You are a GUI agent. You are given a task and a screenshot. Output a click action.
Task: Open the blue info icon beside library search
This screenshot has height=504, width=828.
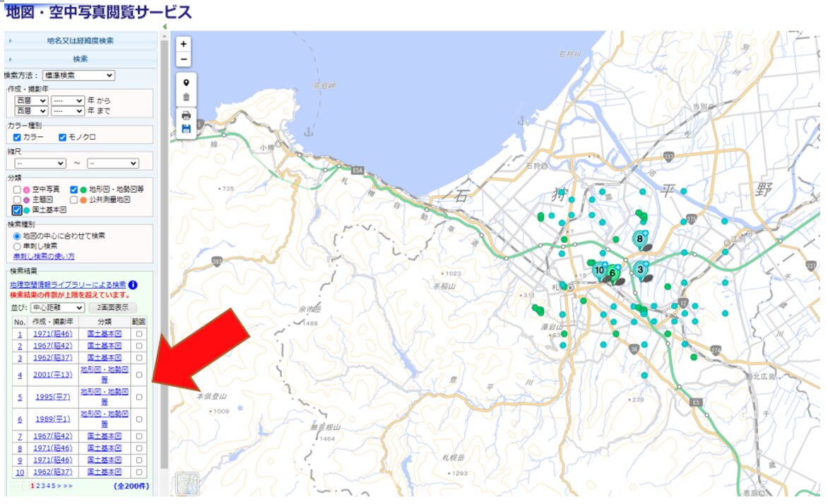133,285
